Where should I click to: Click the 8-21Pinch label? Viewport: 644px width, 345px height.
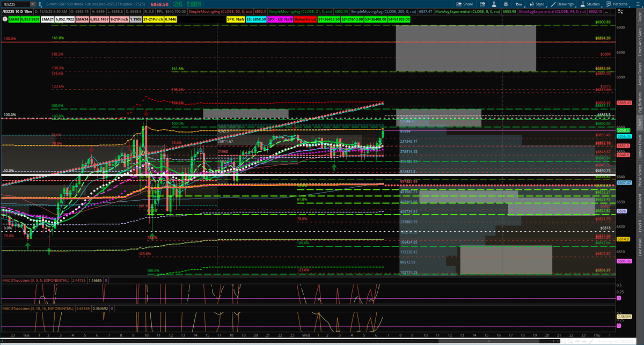click(119, 19)
